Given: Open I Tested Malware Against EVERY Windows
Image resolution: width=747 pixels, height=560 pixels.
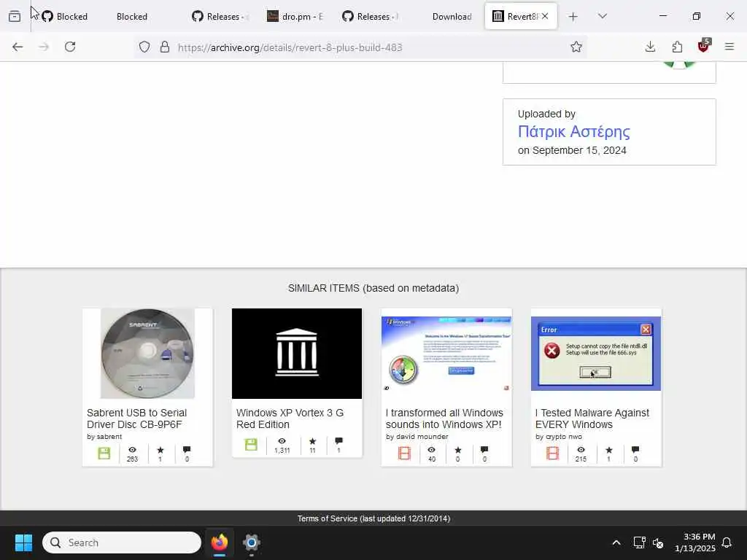Looking at the screenshot, I should pos(592,419).
